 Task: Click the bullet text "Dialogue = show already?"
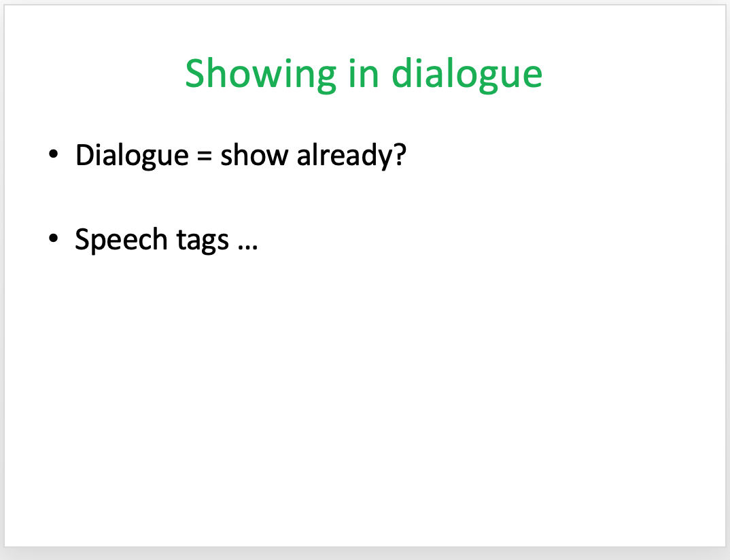pyautogui.click(x=241, y=154)
